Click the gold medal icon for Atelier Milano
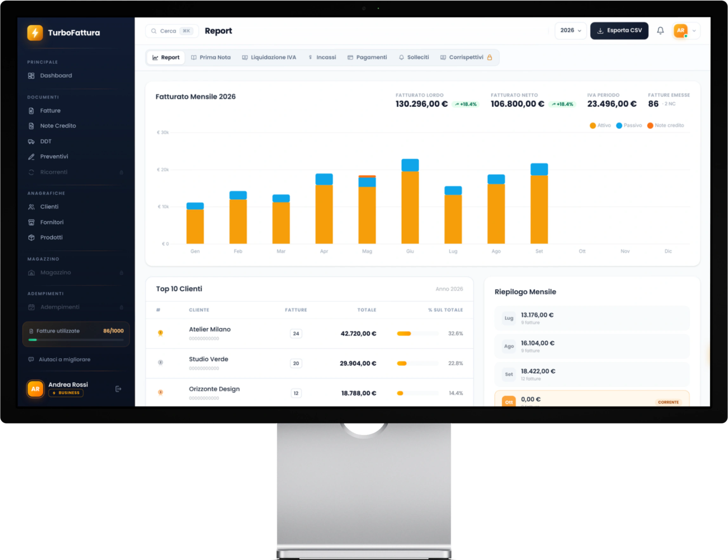This screenshot has width=728, height=560. [160, 333]
